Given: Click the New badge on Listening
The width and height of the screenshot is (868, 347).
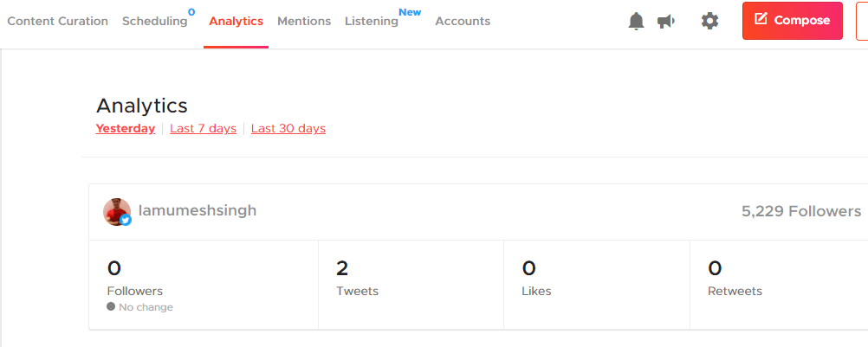Looking at the screenshot, I should pyautogui.click(x=410, y=12).
